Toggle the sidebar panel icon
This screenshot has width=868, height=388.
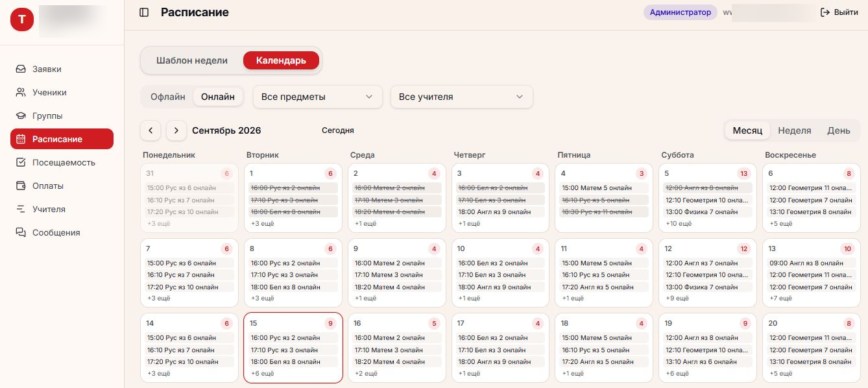144,12
